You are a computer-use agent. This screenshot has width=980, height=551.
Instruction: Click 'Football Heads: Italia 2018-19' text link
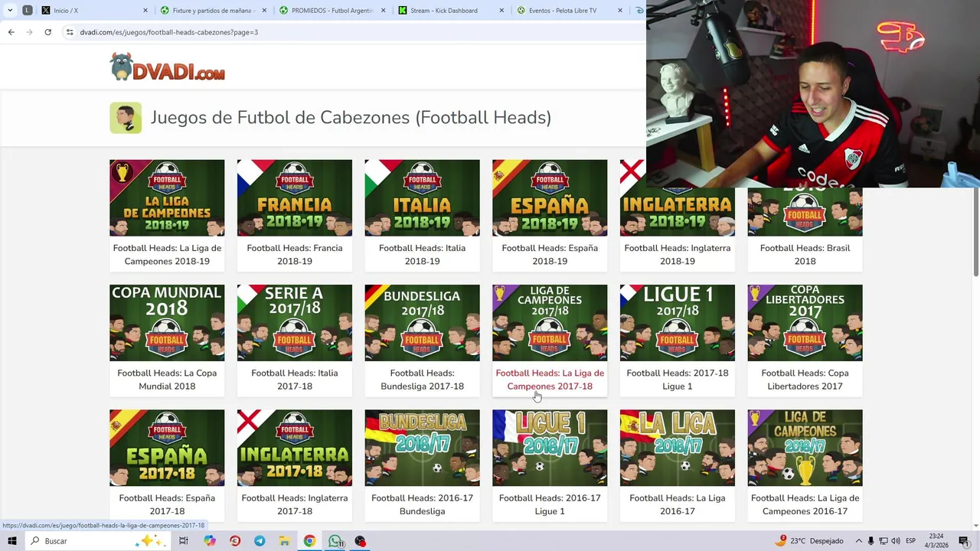tap(422, 255)
